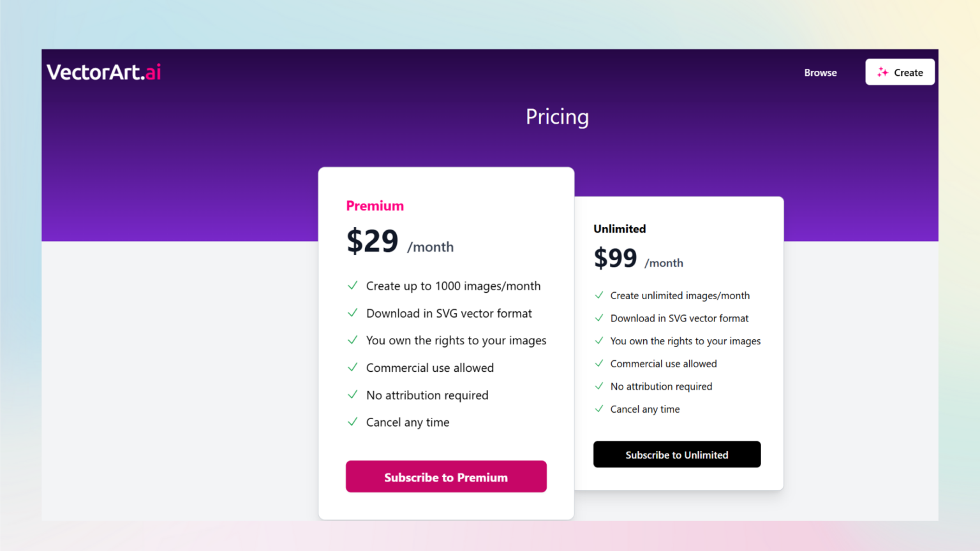Click the Pricing page heading

coord(557,117)
